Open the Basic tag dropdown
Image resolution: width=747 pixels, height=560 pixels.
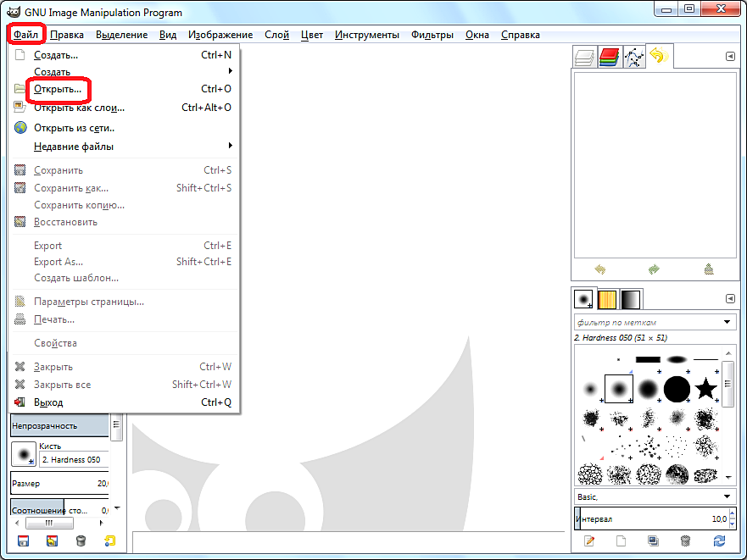pyautogui.click(x=728, y=496)
